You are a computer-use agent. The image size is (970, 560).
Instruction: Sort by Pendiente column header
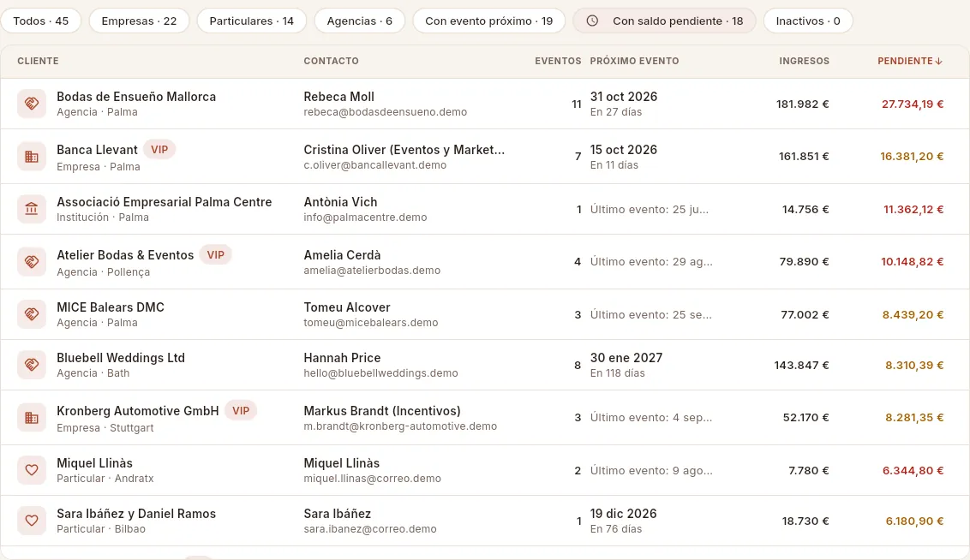coord(909,61)
